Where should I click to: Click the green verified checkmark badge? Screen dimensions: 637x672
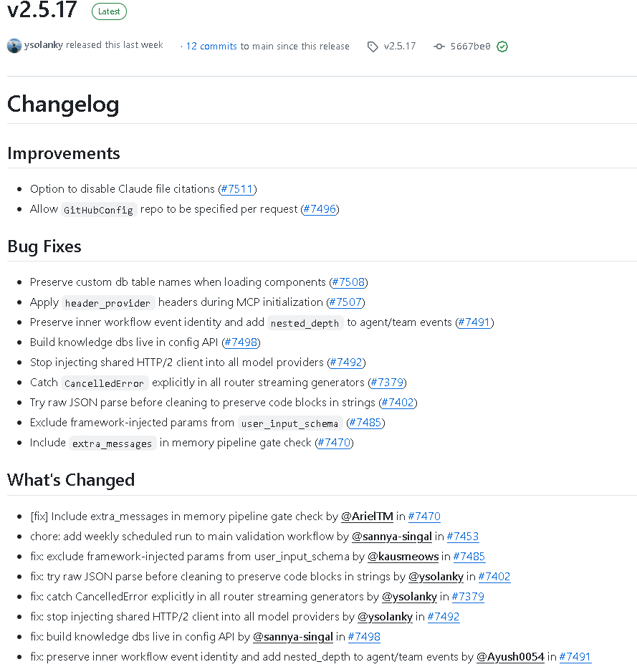click(502, 46)
